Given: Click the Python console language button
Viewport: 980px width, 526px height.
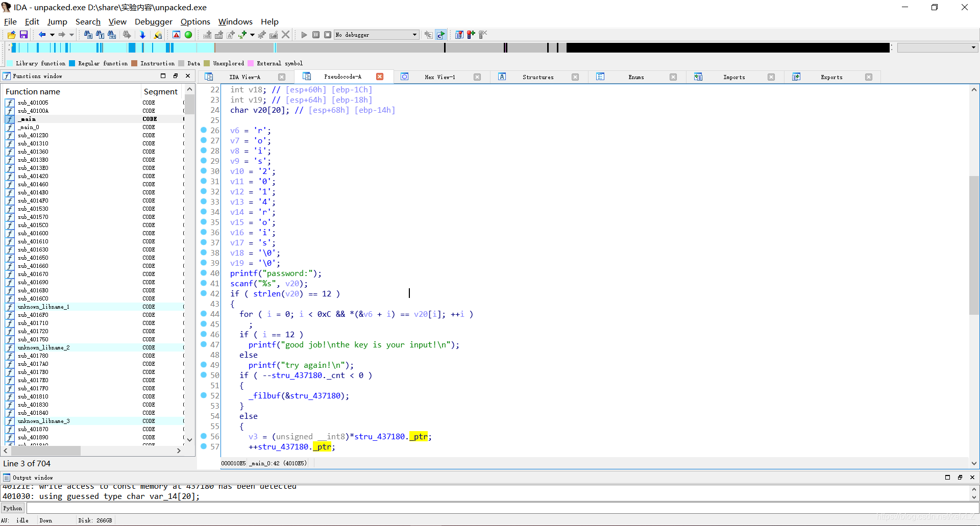Looking at the screenshot, I should point(13,508).
